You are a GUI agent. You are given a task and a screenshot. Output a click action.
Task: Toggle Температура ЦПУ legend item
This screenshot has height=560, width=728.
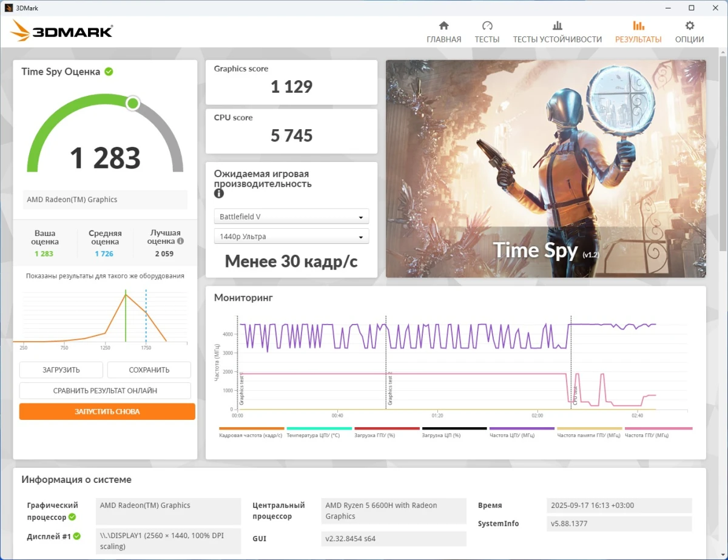click(x=319, y=432)
